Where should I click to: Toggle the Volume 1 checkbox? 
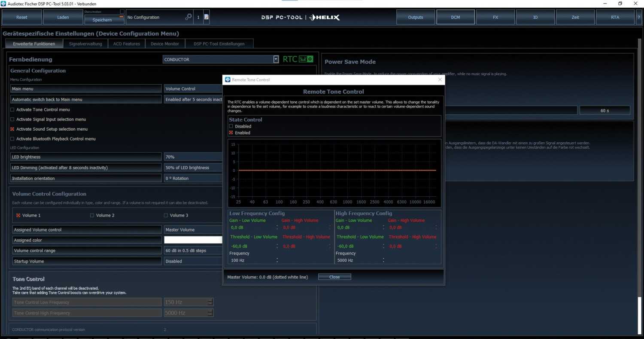18,215
